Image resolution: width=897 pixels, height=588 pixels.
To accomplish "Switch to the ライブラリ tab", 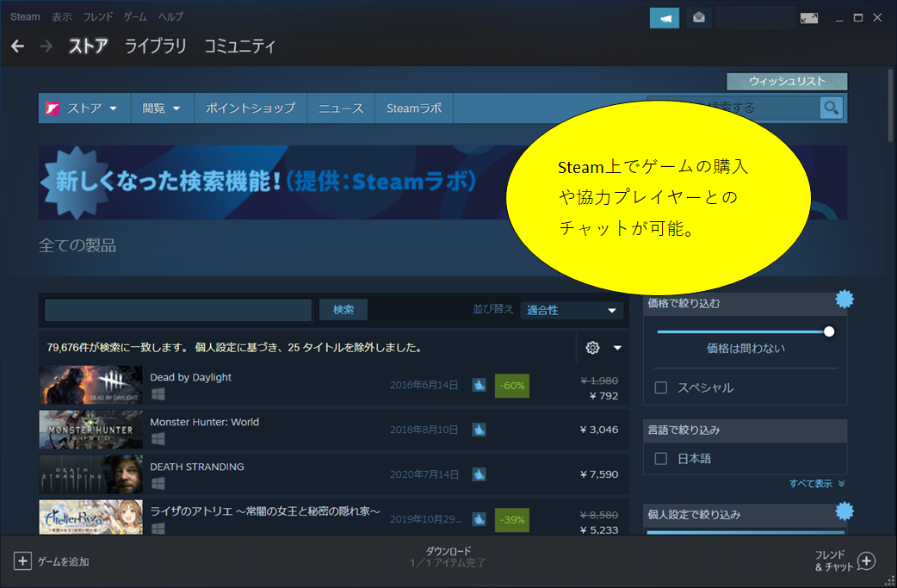I will click(156, 46).
